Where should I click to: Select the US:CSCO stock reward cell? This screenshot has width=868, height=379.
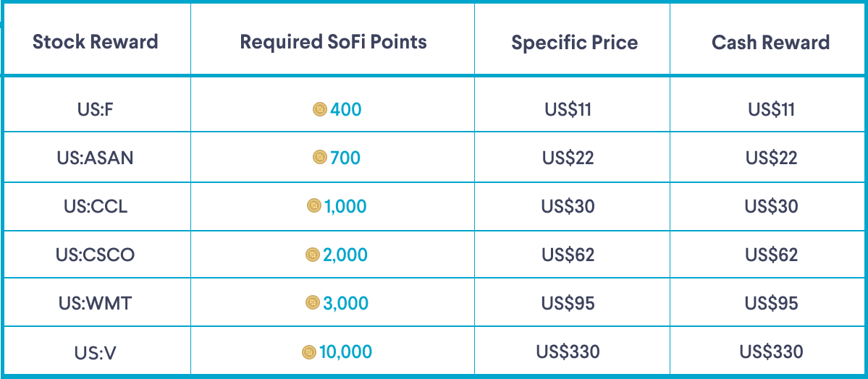tap(95, 255)
